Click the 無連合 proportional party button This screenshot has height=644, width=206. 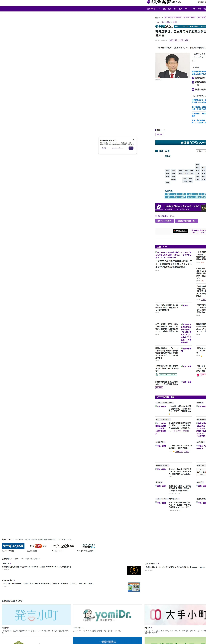point(183,197)
